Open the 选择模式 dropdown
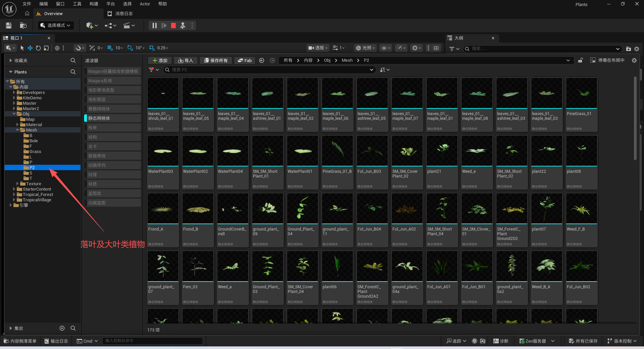644x349 pixels. [56, 26]
